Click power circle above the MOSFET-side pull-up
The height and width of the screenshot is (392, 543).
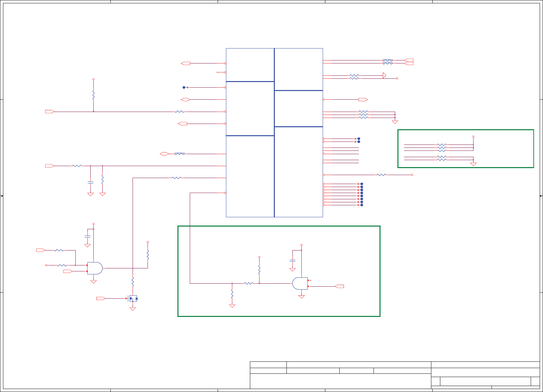tap(148, 242)
